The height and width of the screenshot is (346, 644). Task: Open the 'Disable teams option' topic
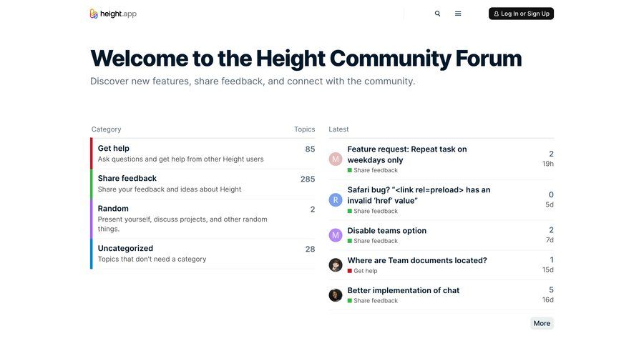click(387, 231)
